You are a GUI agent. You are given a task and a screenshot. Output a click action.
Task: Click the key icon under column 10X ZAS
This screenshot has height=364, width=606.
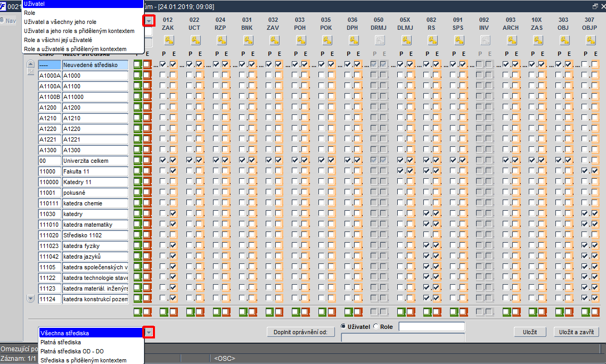(538, 40)
